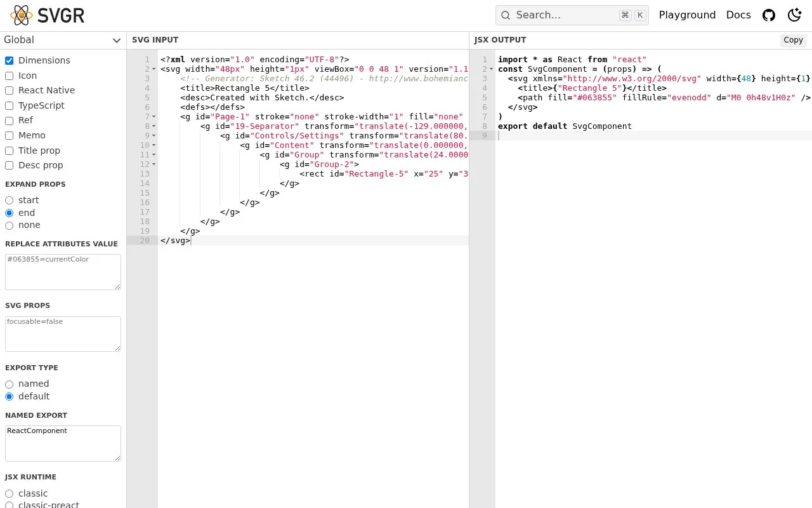812x508 pixels.
Task: Choose expand props 'none' radio
Action: tap(9, 225)
